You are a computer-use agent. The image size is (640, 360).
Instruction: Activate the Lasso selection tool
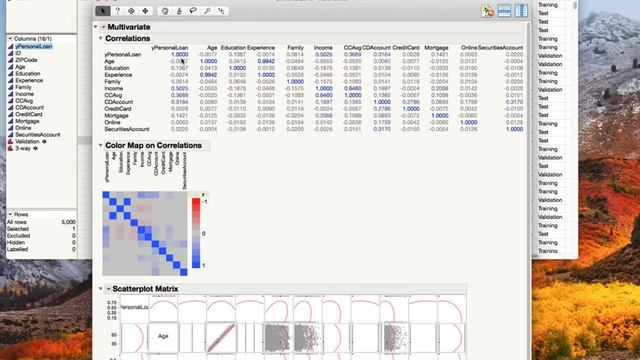(x=193, y=11)
